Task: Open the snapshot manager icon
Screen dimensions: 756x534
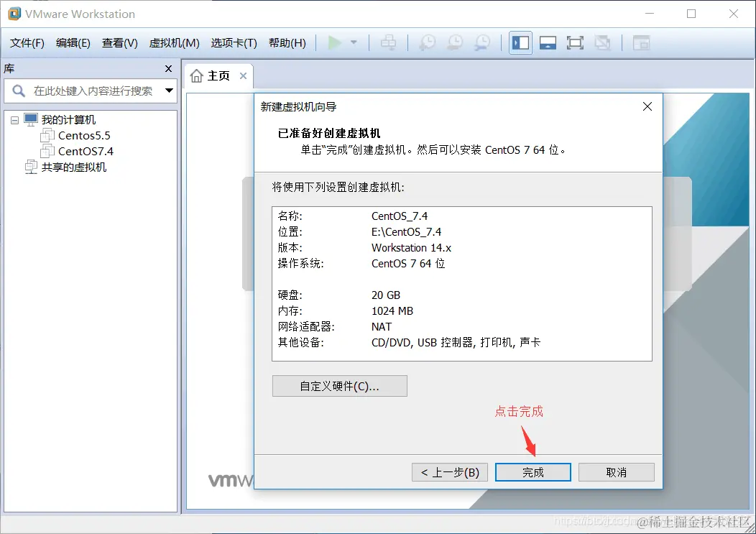Action: pos(482,42)
